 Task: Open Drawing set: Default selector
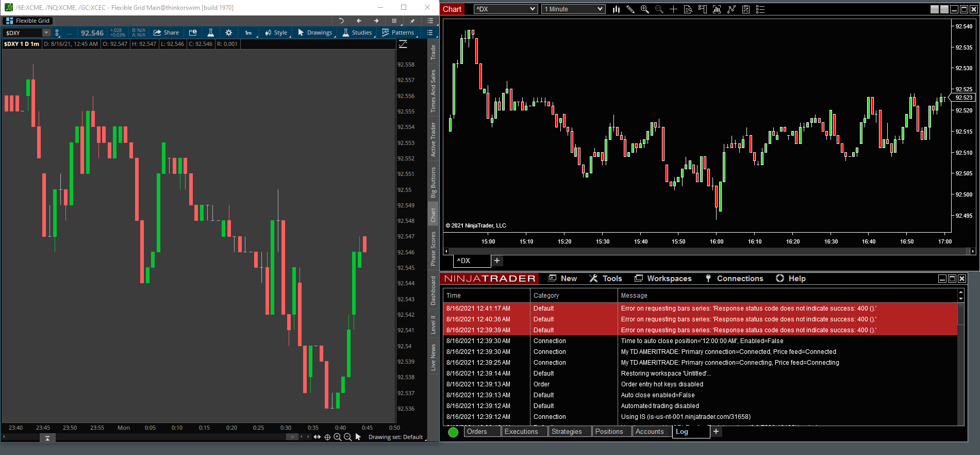pyautogui.click(x=396, y=437)
